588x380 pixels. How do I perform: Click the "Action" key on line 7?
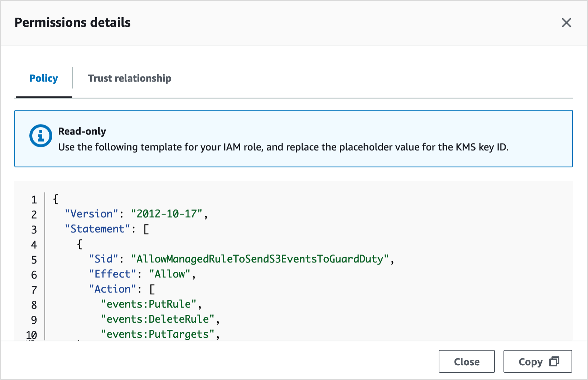click(x=112, y=289)
